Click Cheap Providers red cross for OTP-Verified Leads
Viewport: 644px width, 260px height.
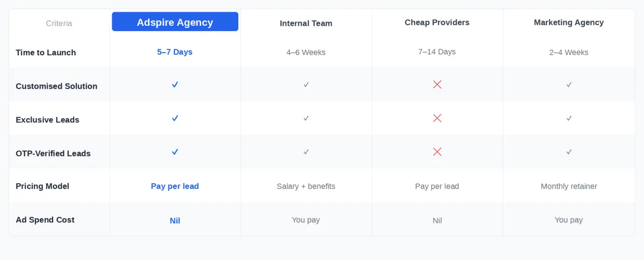tap(437, 152)
